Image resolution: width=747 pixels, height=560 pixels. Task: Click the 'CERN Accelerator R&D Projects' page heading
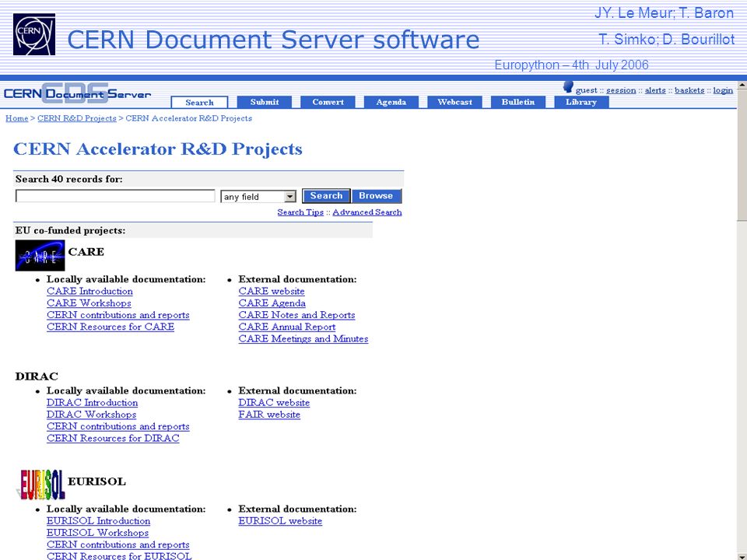[x=158, y=149]
